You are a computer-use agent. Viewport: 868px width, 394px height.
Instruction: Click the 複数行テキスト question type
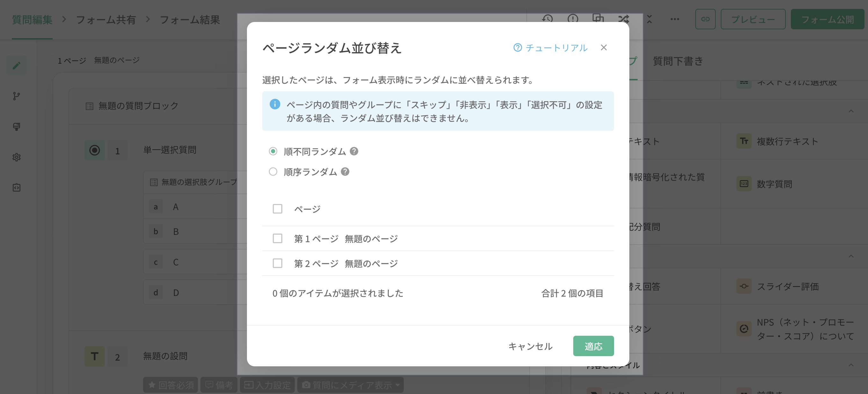pyautogui.click(x=794, y=141)
